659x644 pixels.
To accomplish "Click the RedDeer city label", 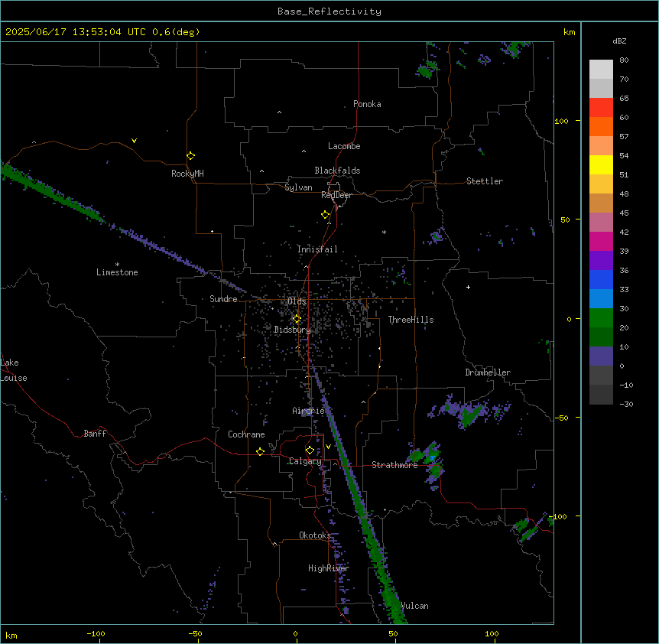I will pos(336,195).
